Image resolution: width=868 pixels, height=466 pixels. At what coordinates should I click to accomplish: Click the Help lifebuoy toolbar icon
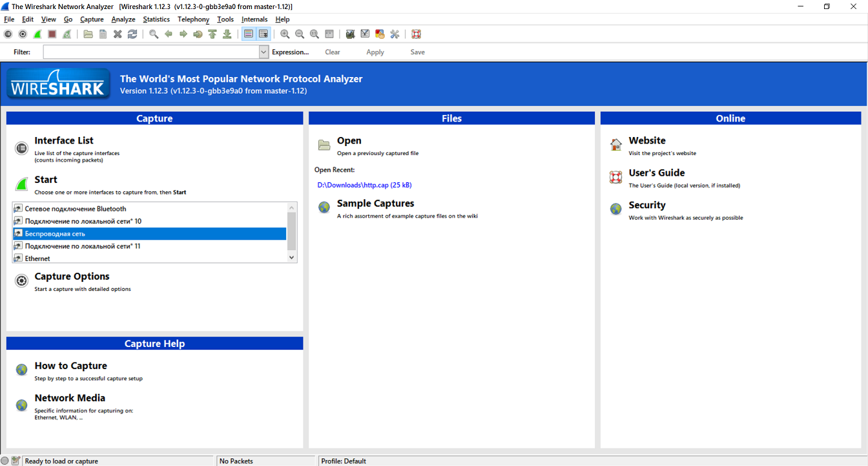point(416,34)
